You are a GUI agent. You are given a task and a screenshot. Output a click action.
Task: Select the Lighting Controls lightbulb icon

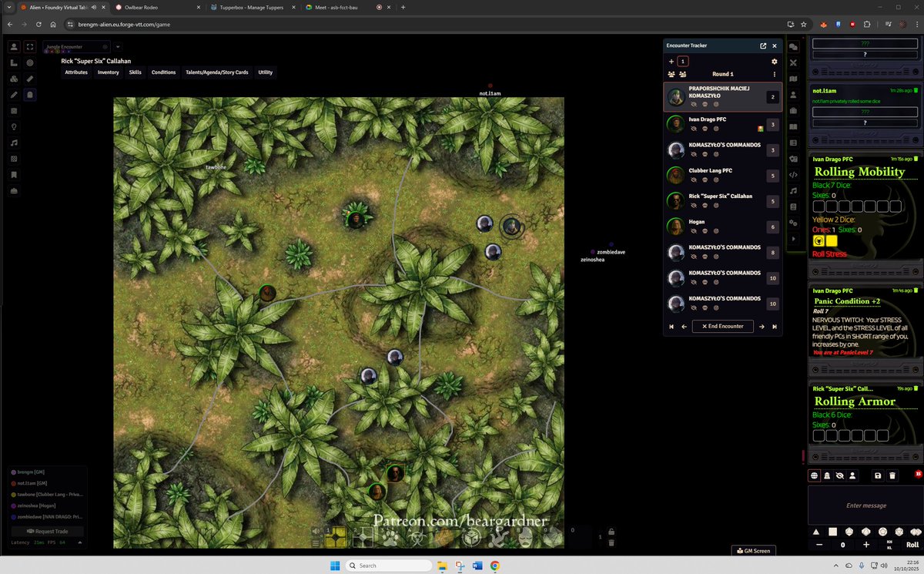coord(14,127)
